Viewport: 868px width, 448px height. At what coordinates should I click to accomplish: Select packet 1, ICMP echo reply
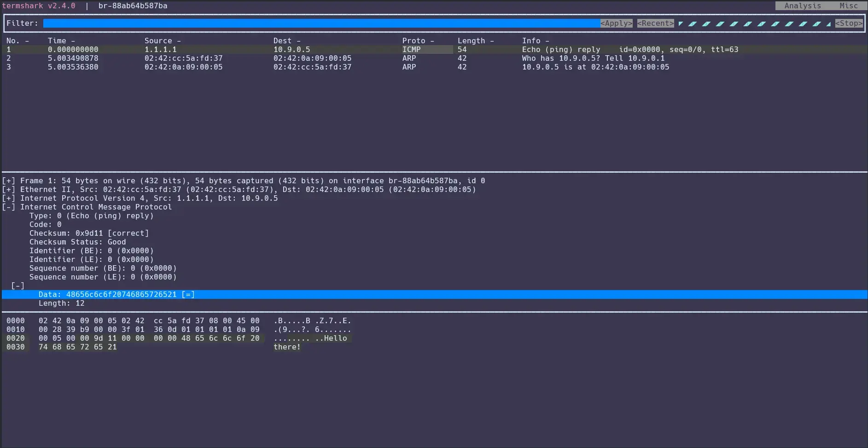[x=434, y=49]
